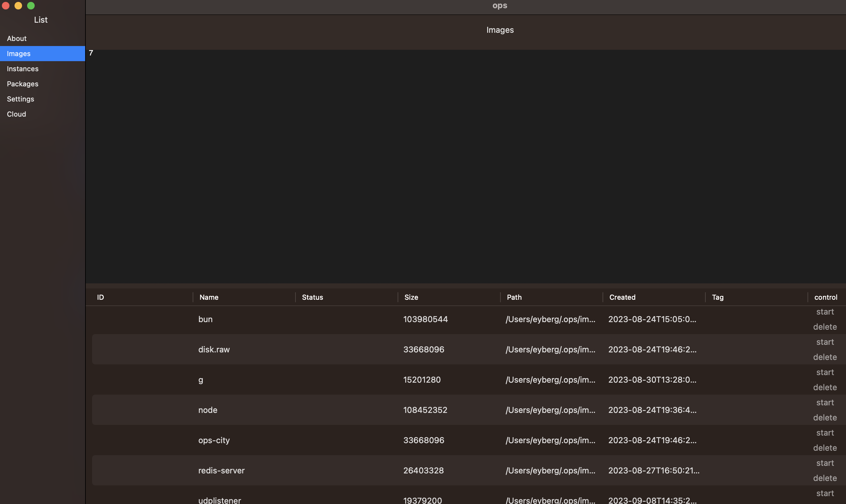Sort by the Created column header
This screenshot has width=846, height=504.
pyautogui.click(x=622, y=297)
